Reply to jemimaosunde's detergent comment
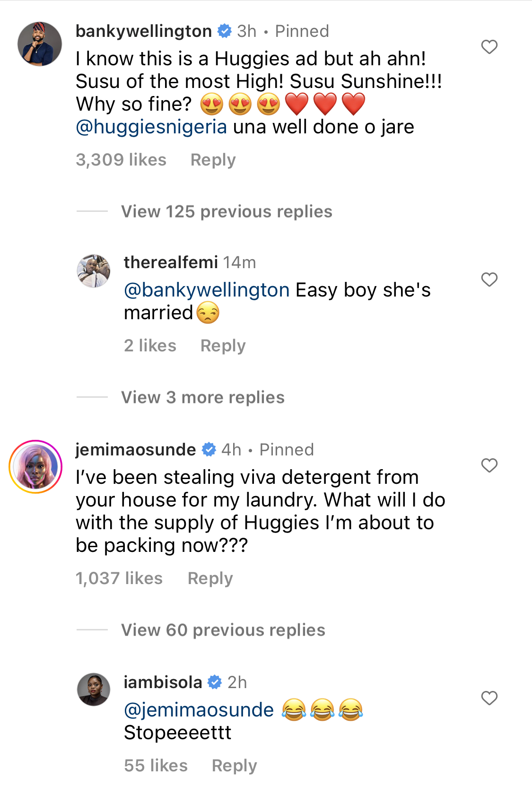 [x=210, y=578]
